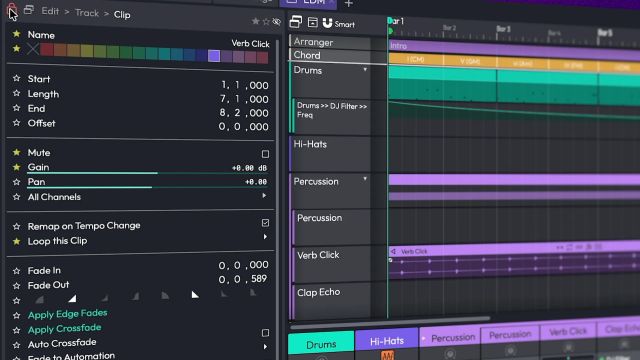The image size is (640, 360).
Task: Click the All Channels label
Action: pyautogui.click(x=54, y=197)
